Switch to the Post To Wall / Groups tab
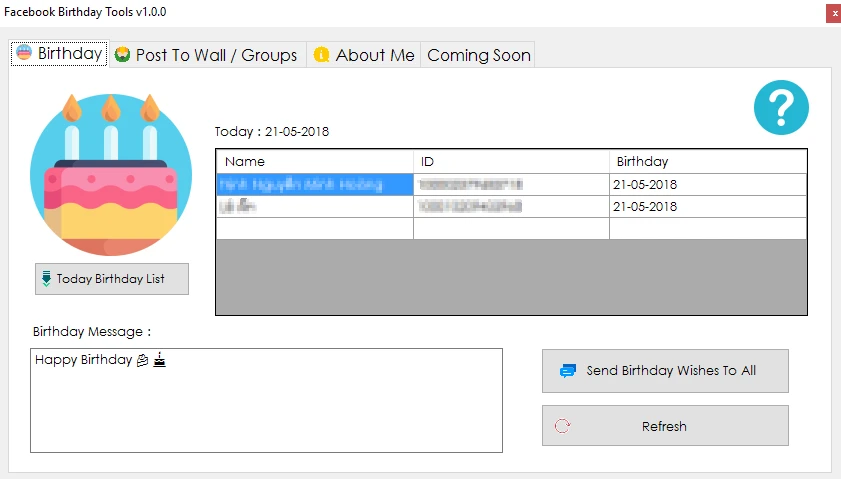The image size is (841, 479). pos(215,55)
